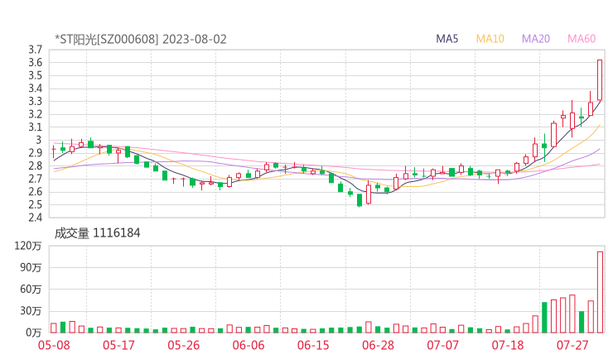Toggle the MA5 legend label
Screen dimensions: 613x364
447,39
